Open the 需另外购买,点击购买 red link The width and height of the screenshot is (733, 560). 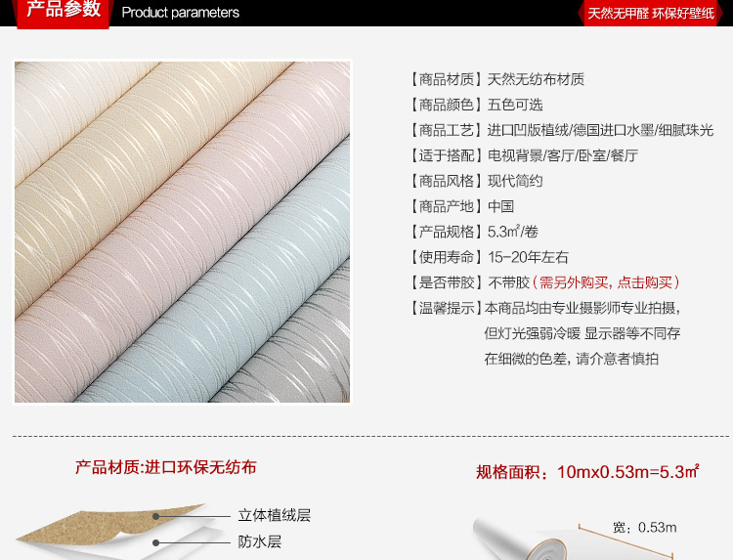point(606,282)
